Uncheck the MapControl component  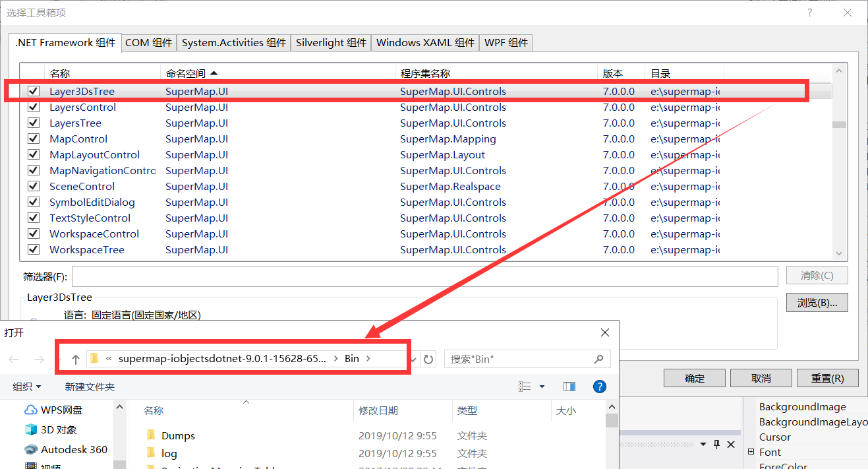[x=34, y=139]
